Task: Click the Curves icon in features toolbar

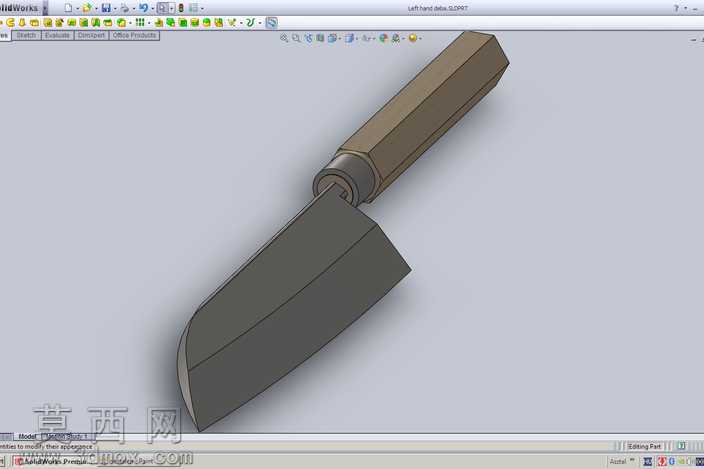Action: (251, 22)
